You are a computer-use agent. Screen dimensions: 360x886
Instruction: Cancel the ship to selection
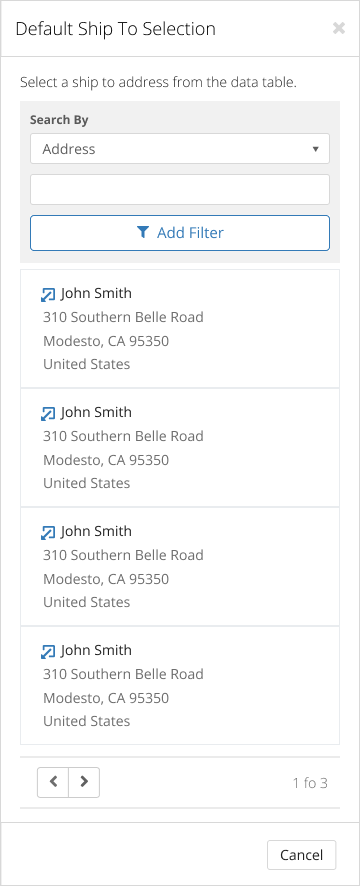tap(301, 855)
